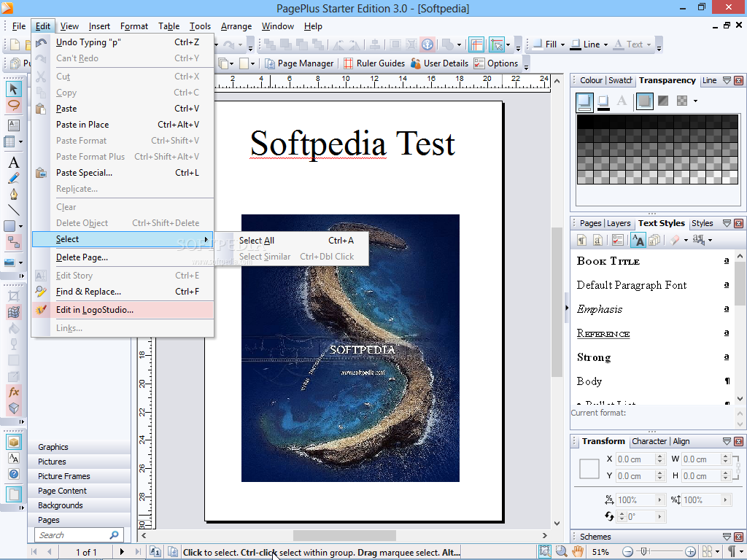
Task: Select the Pointer tool in left toolbar
Action: click(13, 88)
